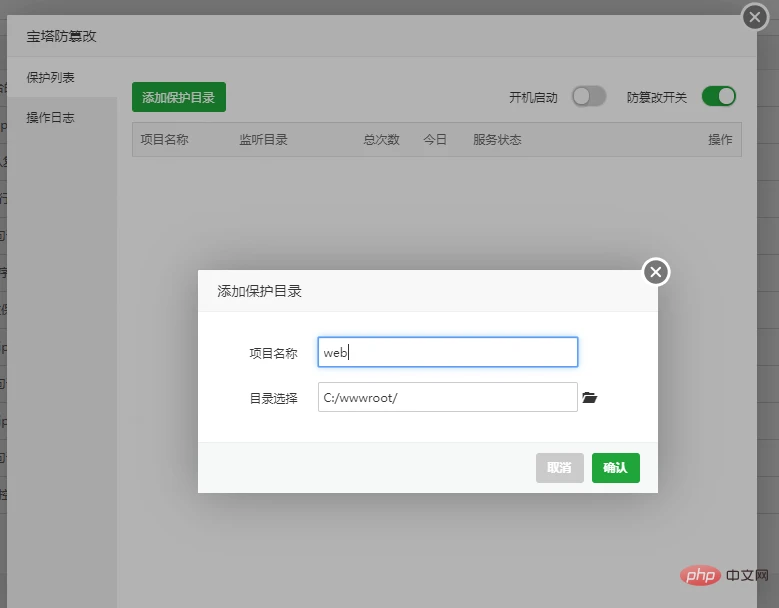Cancel using the 取消 button
This screenshot has width=779, height=608.
tap(559, 467)
